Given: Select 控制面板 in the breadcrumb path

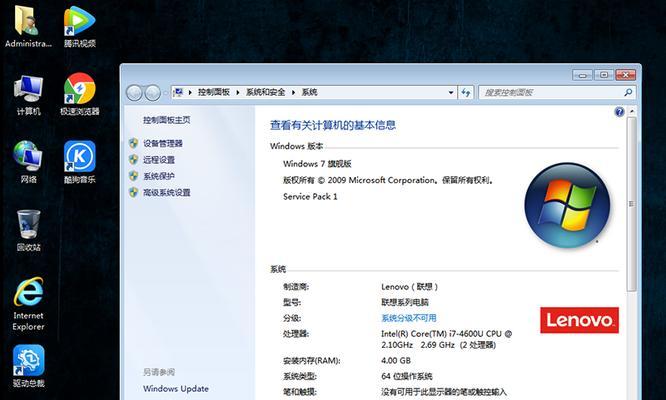Looking at the screenshot, I should [x=214, y=92].
